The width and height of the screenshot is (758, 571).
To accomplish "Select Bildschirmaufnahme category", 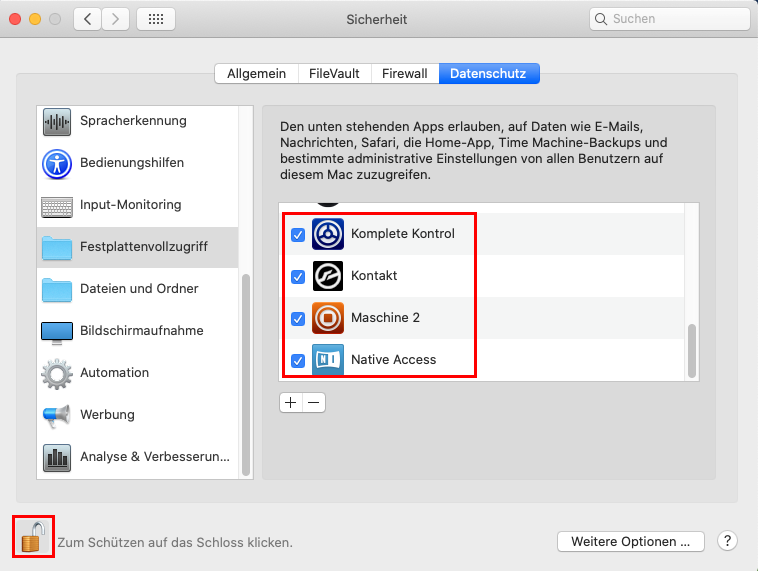I will click(138, 331).
